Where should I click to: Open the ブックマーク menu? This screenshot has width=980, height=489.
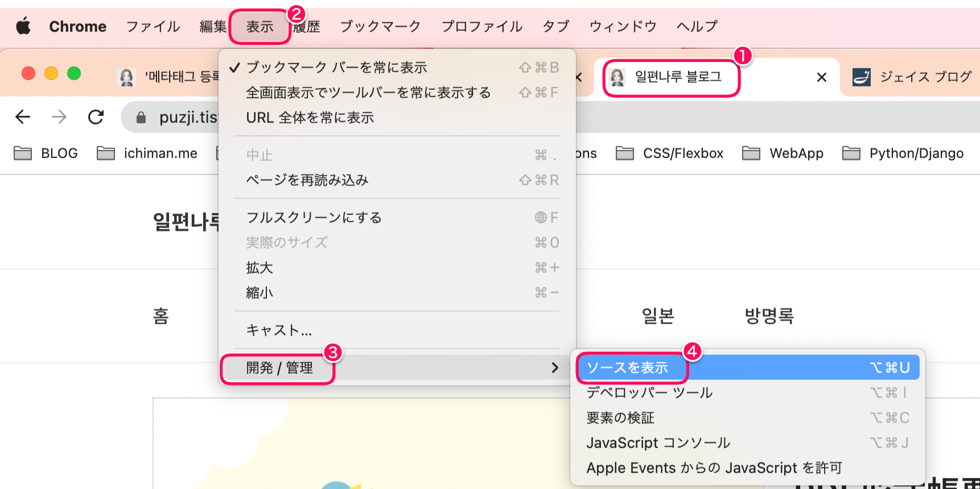(380, 27)
